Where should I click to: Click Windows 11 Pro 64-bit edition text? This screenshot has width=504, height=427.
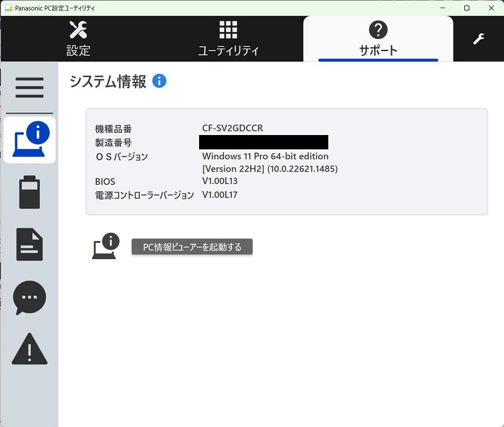(265, 156)
